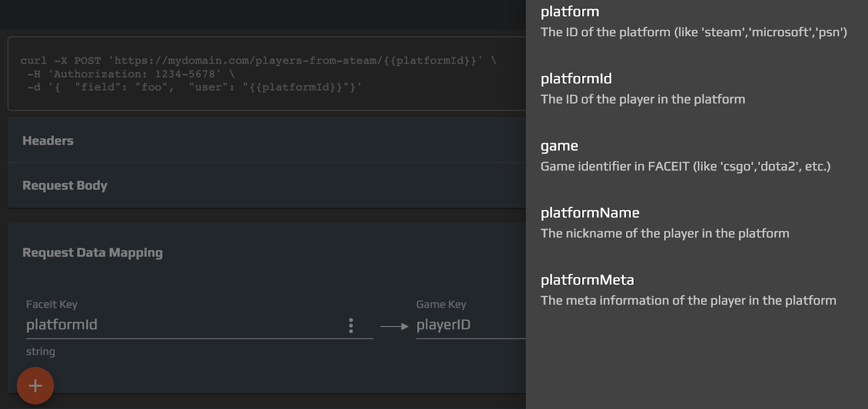Click the 'Game Key' field label

click(441, 304)
